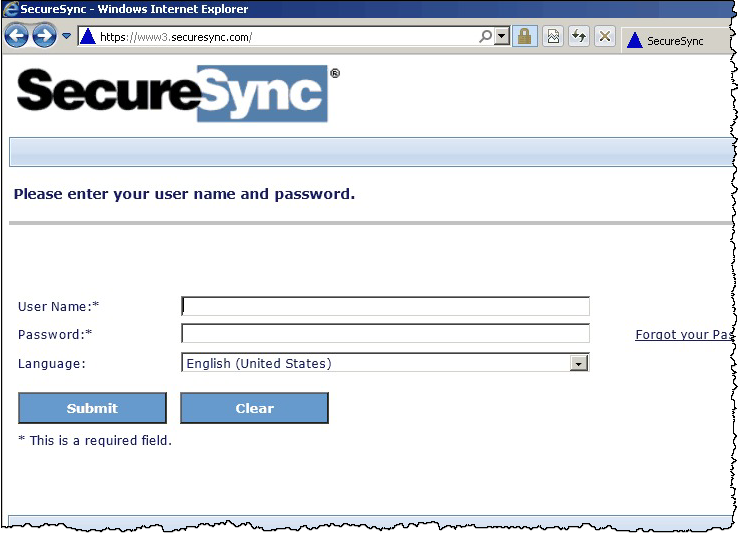
Task: Stop page loading with the X icon
Action: tap(605, 36)
